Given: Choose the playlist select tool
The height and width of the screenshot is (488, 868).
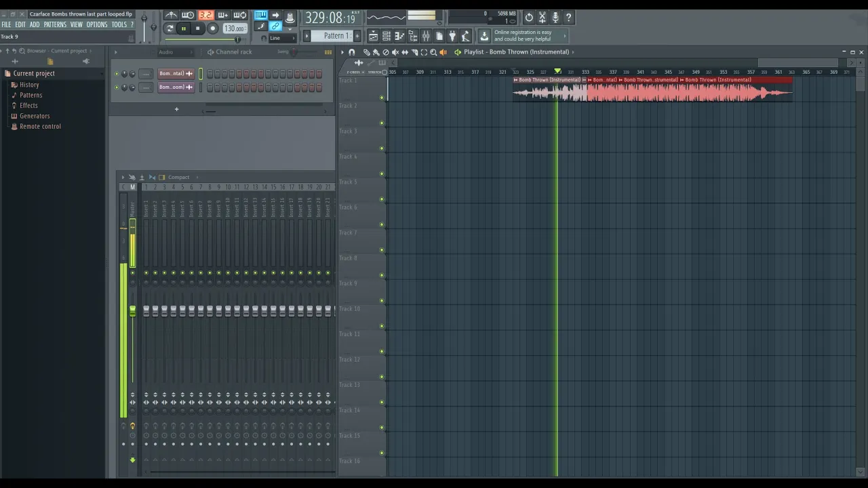Looking at the screenshot, I should (x=424, y=52).
